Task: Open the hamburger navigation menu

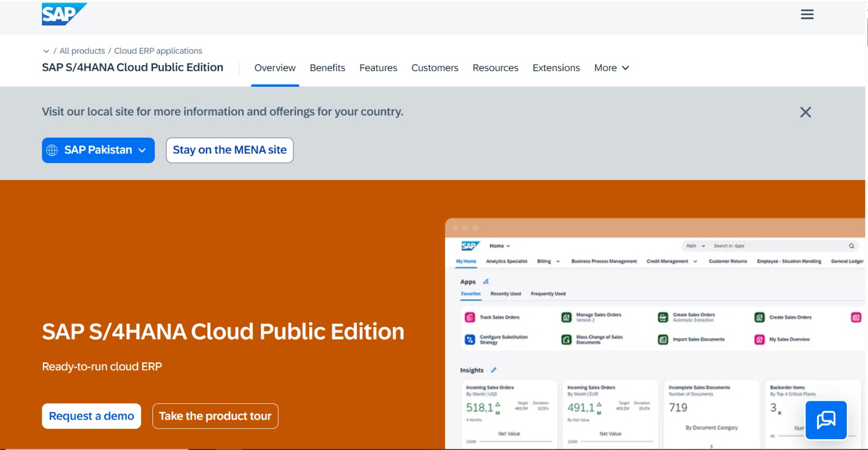Action: pyautogui.click(x=807, y=15)
